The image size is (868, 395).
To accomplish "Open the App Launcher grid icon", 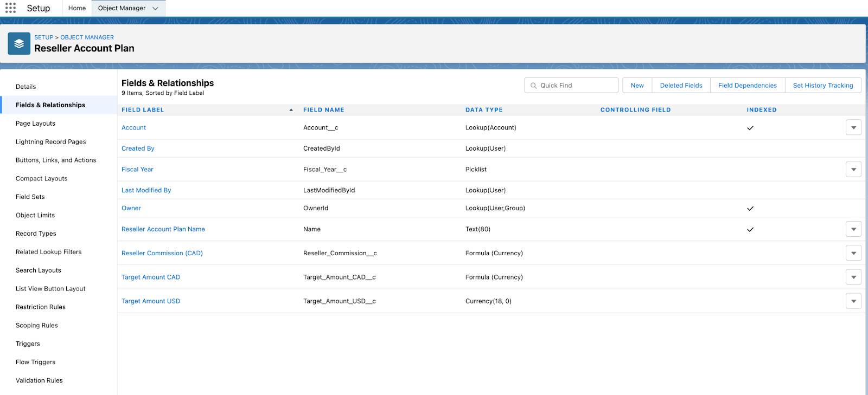I will coord(10,8).
